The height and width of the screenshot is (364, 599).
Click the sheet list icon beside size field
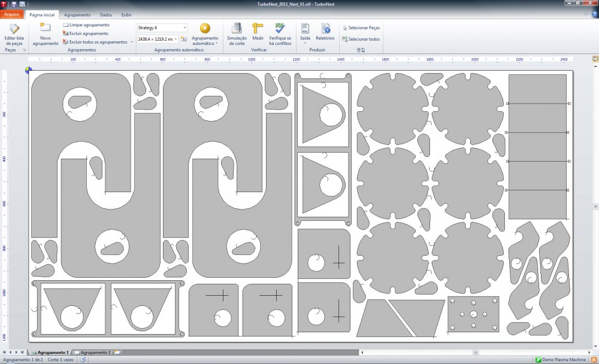click(184, 39)
